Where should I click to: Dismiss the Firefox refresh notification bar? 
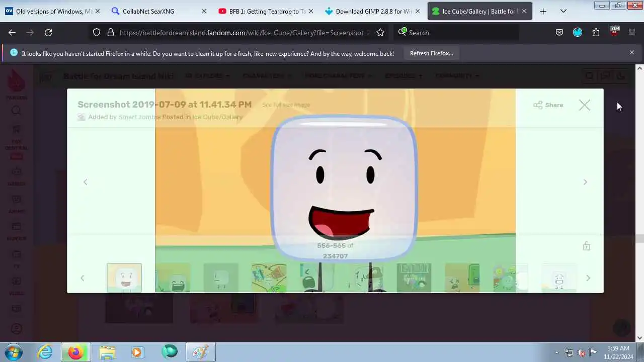pyautogui.click(x=632, y=52)
